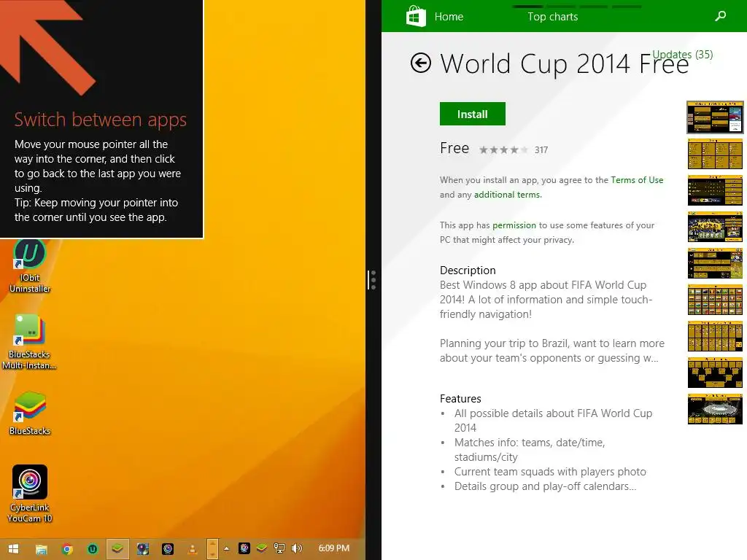Open the Store search magnifier
The width and height of the screenshot is (747, 560).
(x=720, y=16)
